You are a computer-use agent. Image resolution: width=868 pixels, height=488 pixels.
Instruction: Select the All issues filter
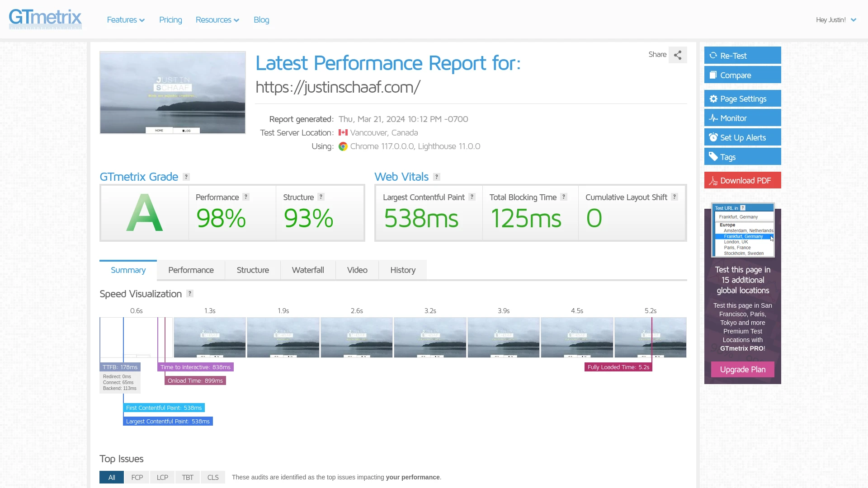click(112, 477)
